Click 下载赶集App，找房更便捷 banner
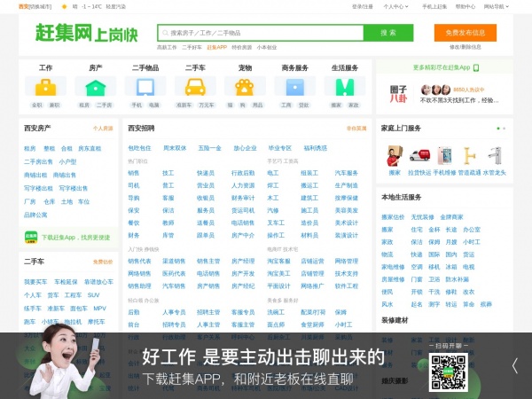The height and width of the screenshot is (399, 532). [x=68, y=237]
